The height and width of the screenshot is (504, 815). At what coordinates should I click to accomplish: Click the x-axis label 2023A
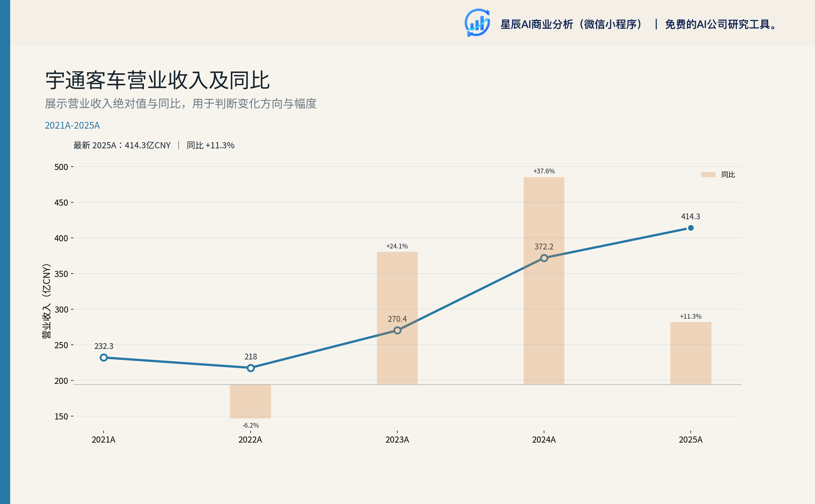(x=397, y=440)
